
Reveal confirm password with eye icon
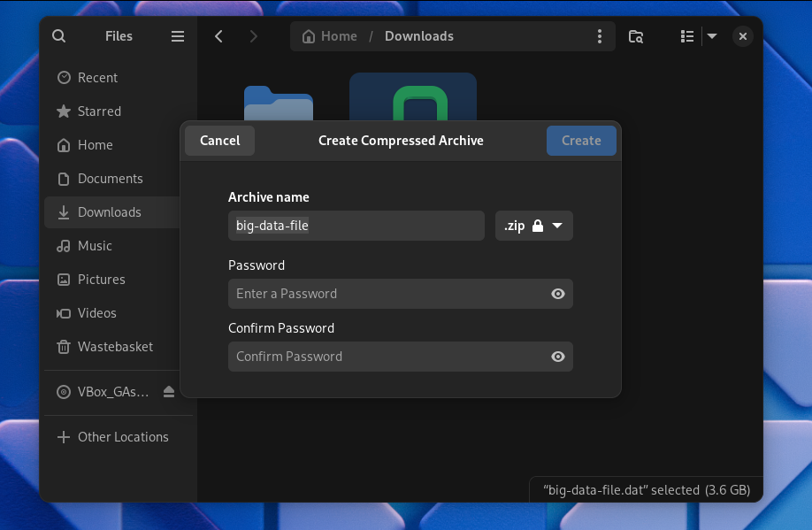click(x=558, y=357)
